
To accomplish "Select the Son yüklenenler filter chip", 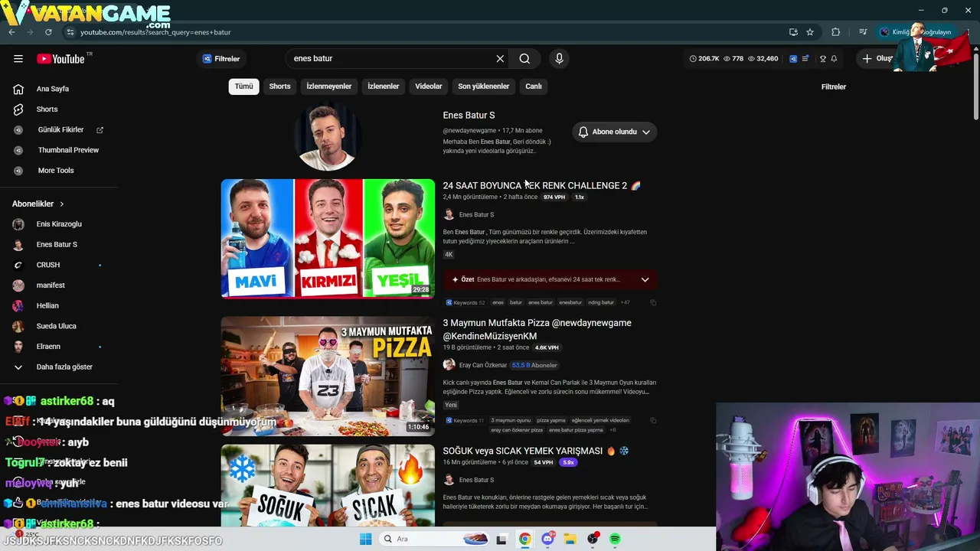I will [483, 86].
